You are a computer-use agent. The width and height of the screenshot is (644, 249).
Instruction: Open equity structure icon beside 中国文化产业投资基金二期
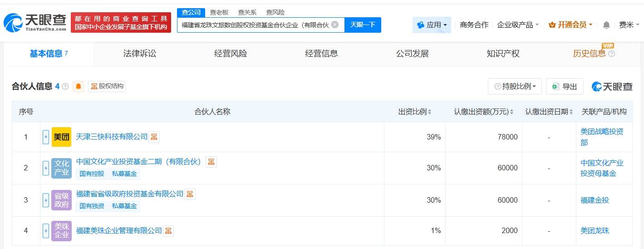coord(211,162)
